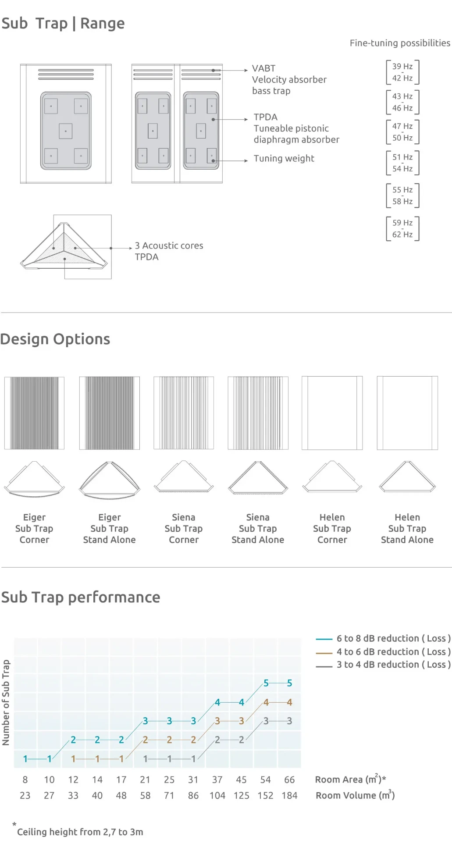
Task: Select the Helen Sub Trap Corner top-view outline
Action: (332, 477)
